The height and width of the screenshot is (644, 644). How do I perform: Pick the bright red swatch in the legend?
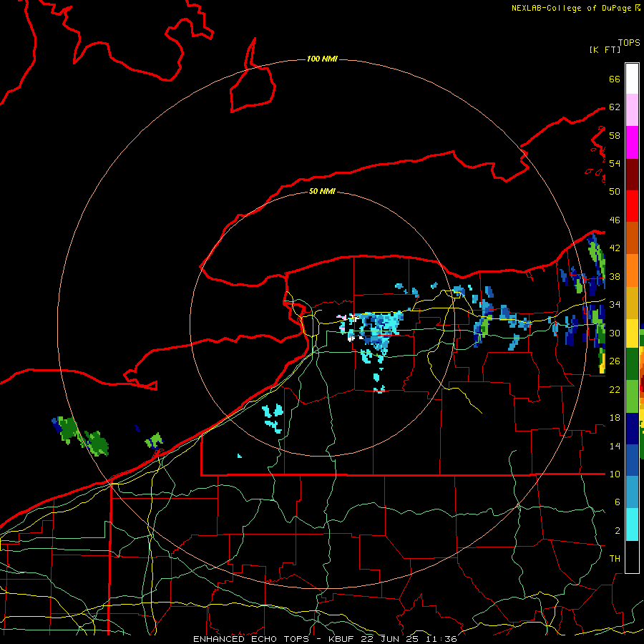pyautogui.click(x=632, y=206)
